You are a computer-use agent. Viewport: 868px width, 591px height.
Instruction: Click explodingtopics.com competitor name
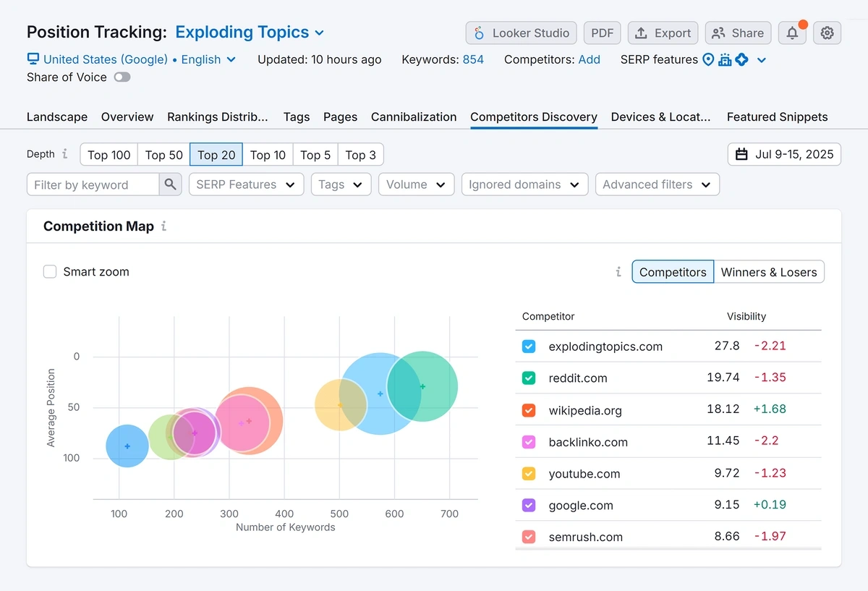(605, 346)
